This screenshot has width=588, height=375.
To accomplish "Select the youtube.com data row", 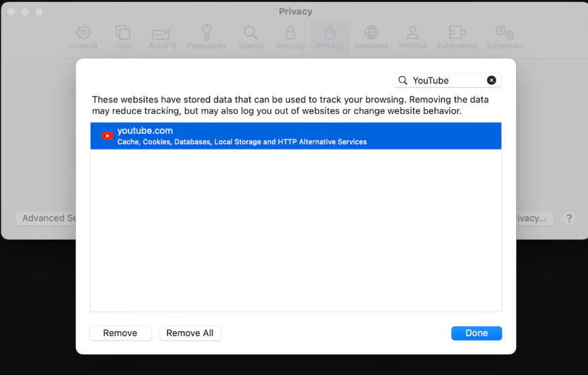I will click(x=296, y=136).
